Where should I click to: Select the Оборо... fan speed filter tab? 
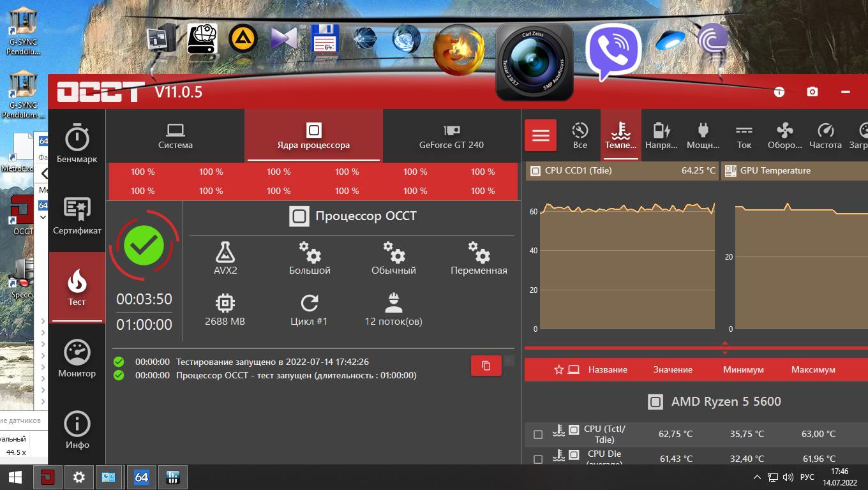coord(785,135)
